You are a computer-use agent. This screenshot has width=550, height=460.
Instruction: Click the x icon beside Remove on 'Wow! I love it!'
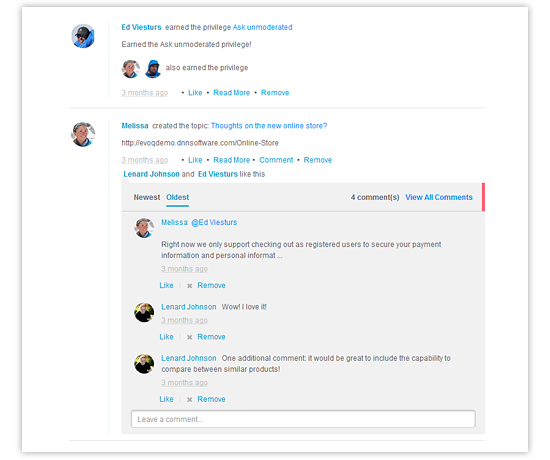coord(189,337)
